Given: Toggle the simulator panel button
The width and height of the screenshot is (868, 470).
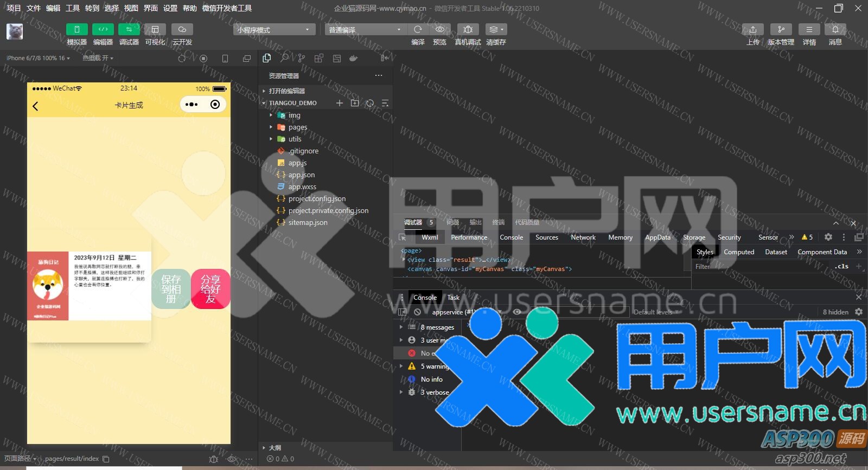Looking at the screenshot, I should [x=77, y=29].
